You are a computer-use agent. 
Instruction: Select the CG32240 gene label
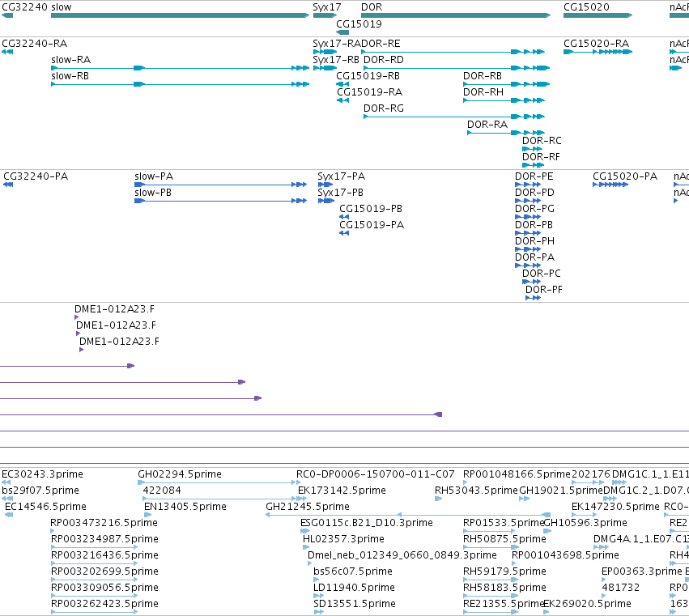[24, 7]
